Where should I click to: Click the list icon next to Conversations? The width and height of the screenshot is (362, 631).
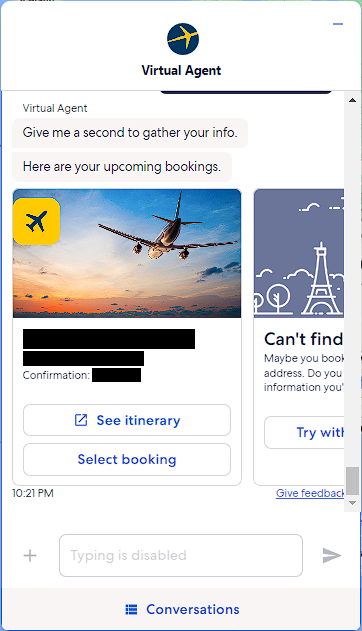131,609
